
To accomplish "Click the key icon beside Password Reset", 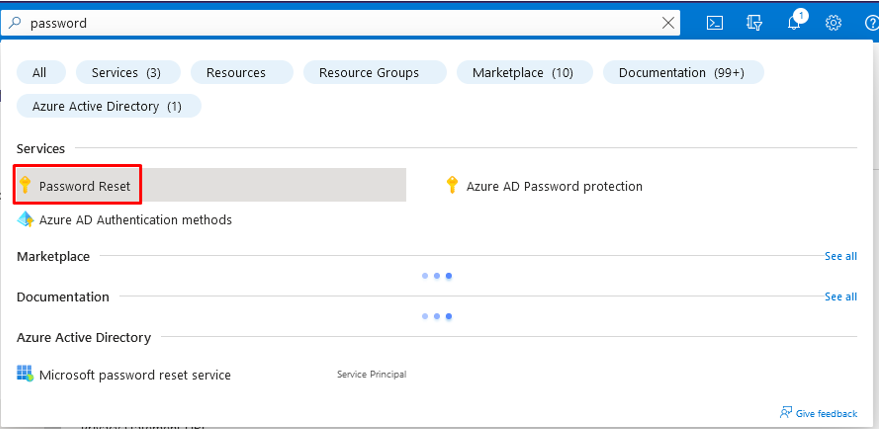I will 25,185.
